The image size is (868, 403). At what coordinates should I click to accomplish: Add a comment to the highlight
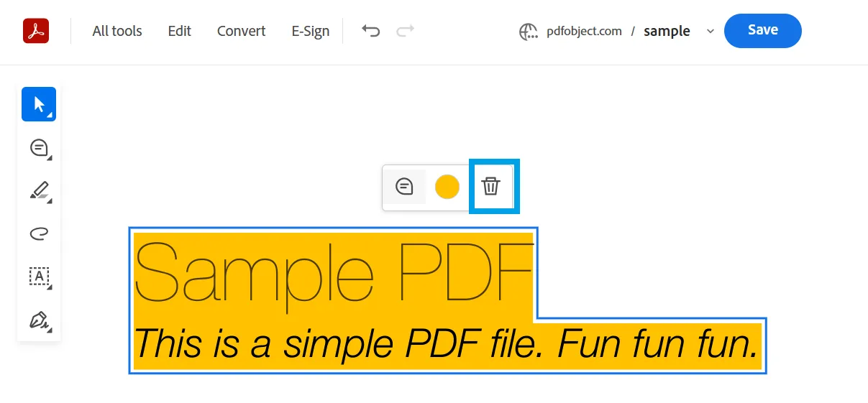pyautogui.click(x=405, y=187)
